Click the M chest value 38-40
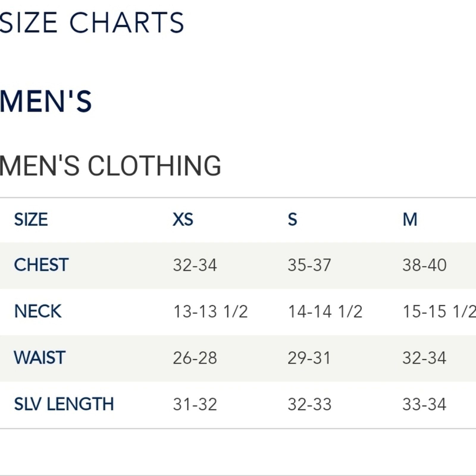476x476 pixels. 425,265
